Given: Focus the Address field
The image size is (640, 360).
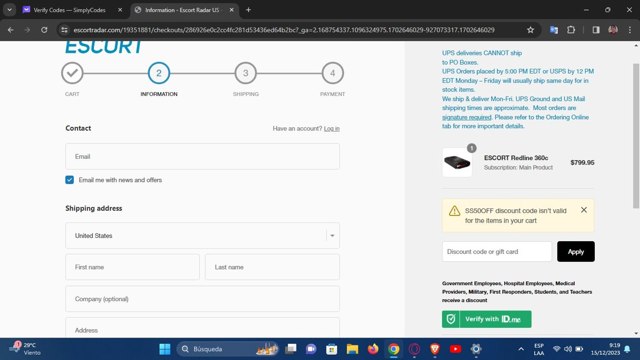Looking at the screenshot, I should pos(202,328).
